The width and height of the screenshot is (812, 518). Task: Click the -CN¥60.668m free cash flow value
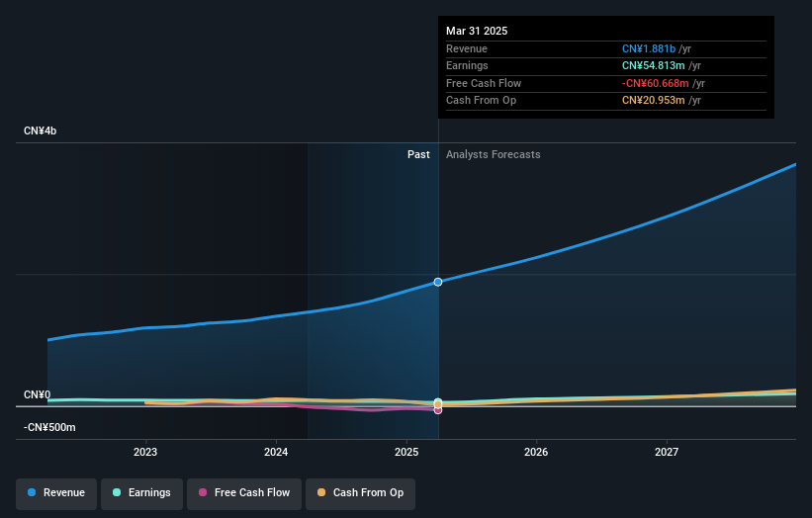coord(656,83)
